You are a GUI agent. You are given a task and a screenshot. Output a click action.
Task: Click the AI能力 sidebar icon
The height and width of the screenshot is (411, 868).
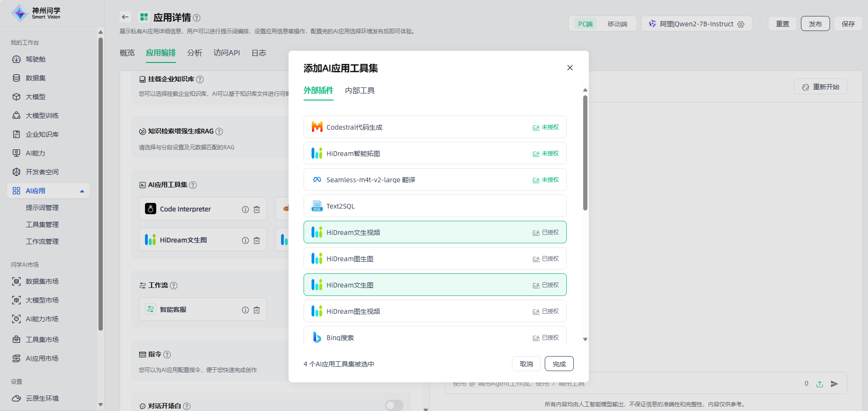click(x=16, y=153)
